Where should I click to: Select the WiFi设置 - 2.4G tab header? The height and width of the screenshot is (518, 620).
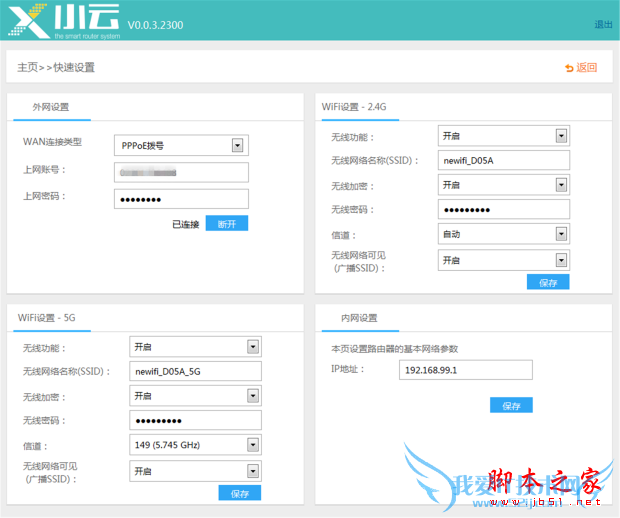[354, 107]
